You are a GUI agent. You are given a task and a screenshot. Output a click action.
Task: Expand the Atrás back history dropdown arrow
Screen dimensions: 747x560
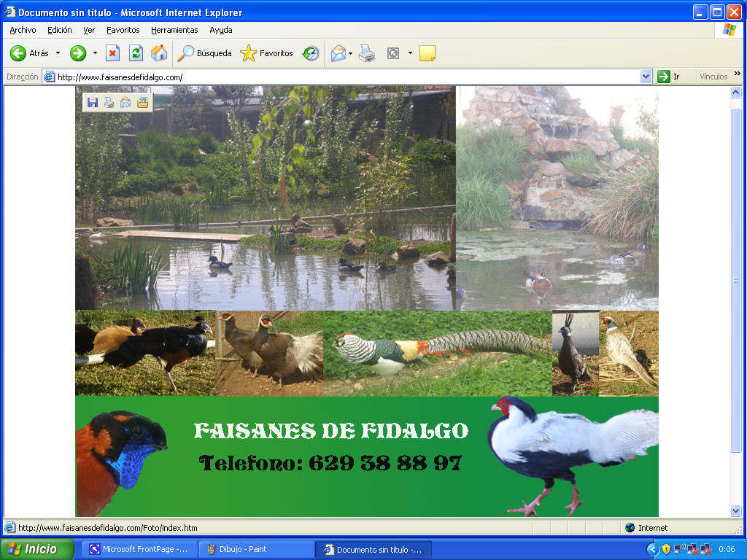coord(58,53)
